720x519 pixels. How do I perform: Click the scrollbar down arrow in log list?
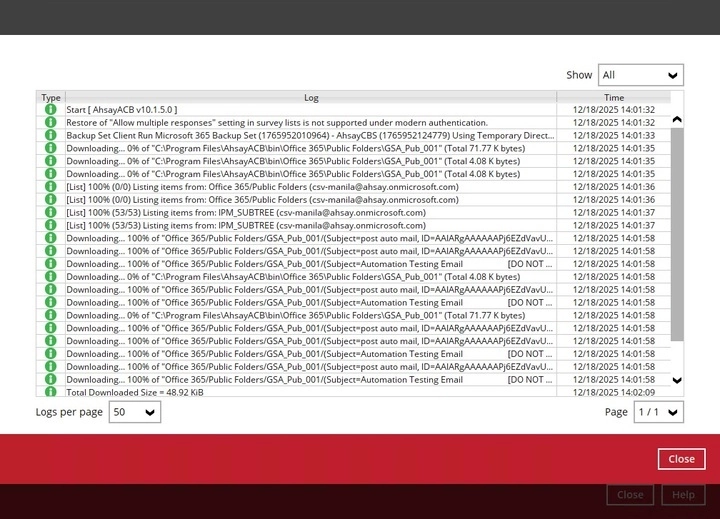(677, 380)
